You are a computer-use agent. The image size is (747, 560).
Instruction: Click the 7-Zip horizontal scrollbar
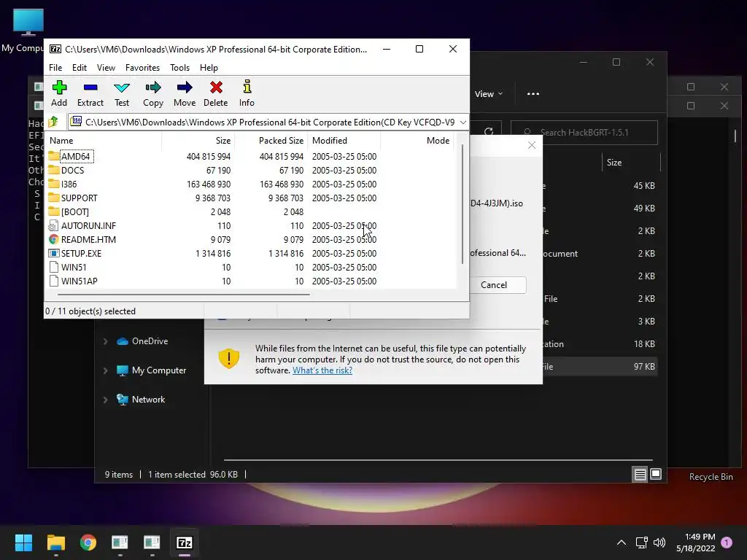click(183, 295)
